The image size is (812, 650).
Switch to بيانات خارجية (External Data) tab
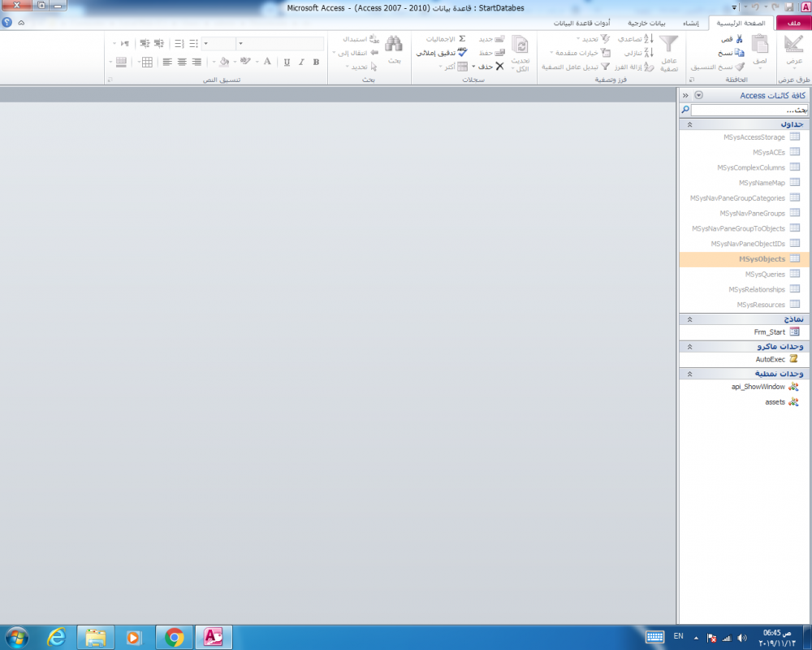pos(646,23)
